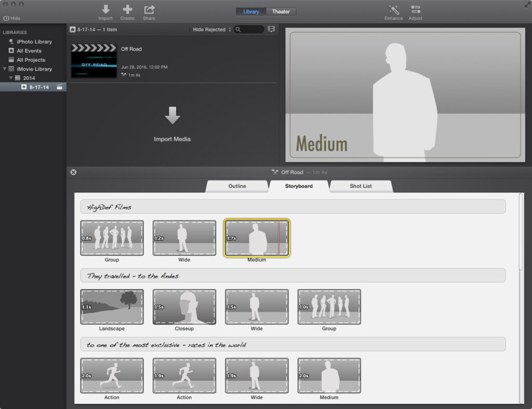The image size is (532, 409).
Task: Switch to Theater view
Action: pos(281,11)
